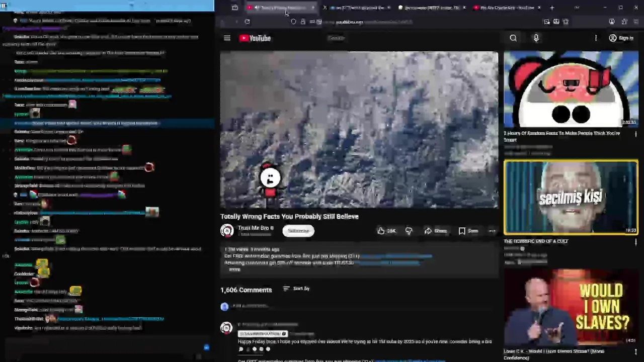Click the padlock site info icon

tap(303, 22)
